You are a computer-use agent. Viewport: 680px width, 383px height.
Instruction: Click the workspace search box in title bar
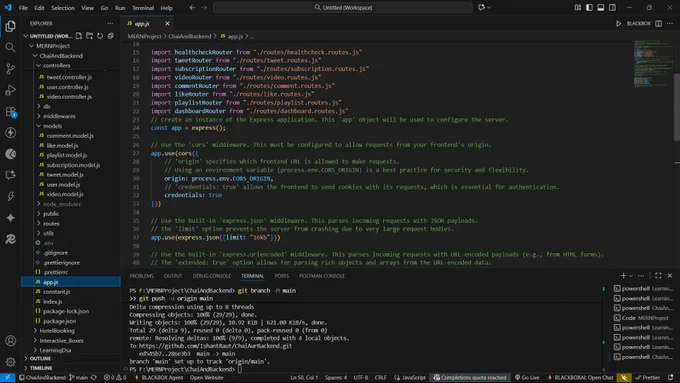click(x=343, y=7)
